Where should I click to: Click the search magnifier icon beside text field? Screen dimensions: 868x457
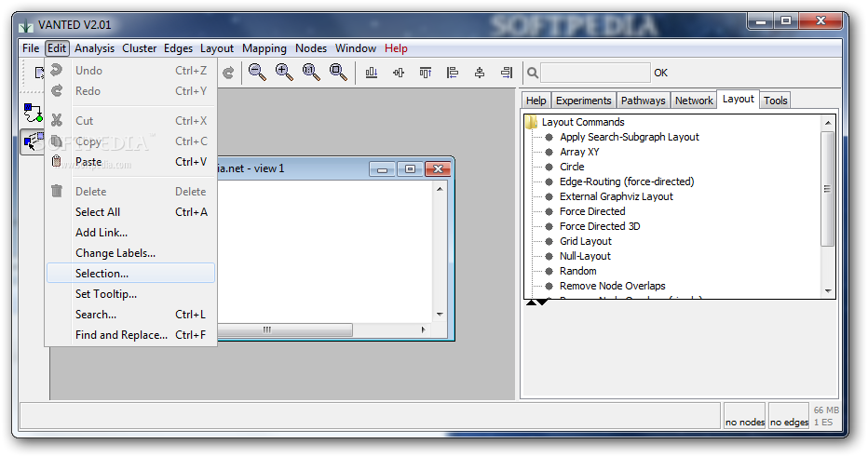pos(533,73)
